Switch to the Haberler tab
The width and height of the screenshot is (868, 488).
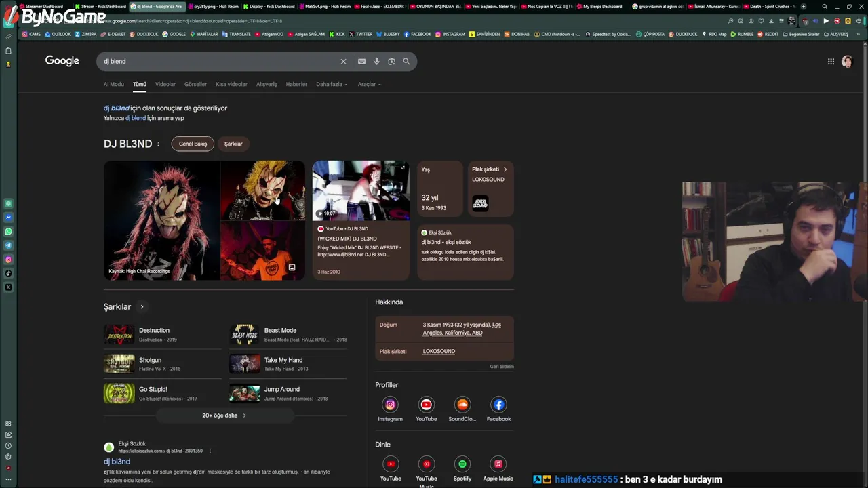(x=296, y=85)
